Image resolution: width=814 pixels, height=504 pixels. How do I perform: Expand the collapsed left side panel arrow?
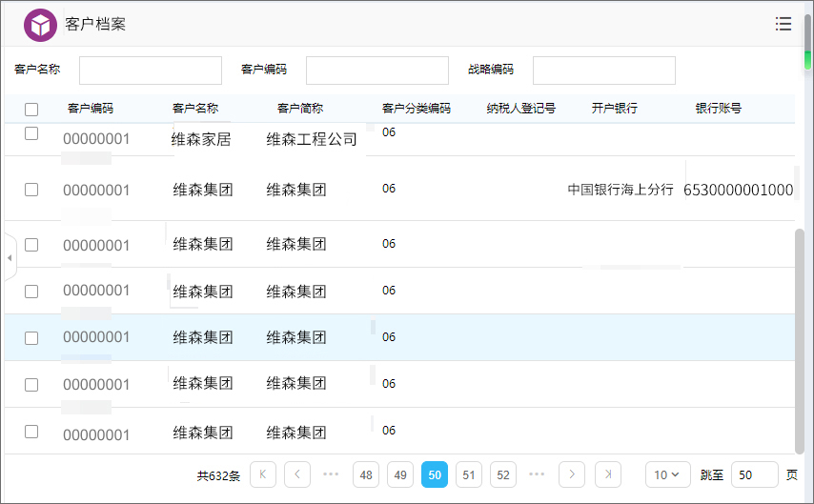[x=10, y=258]
